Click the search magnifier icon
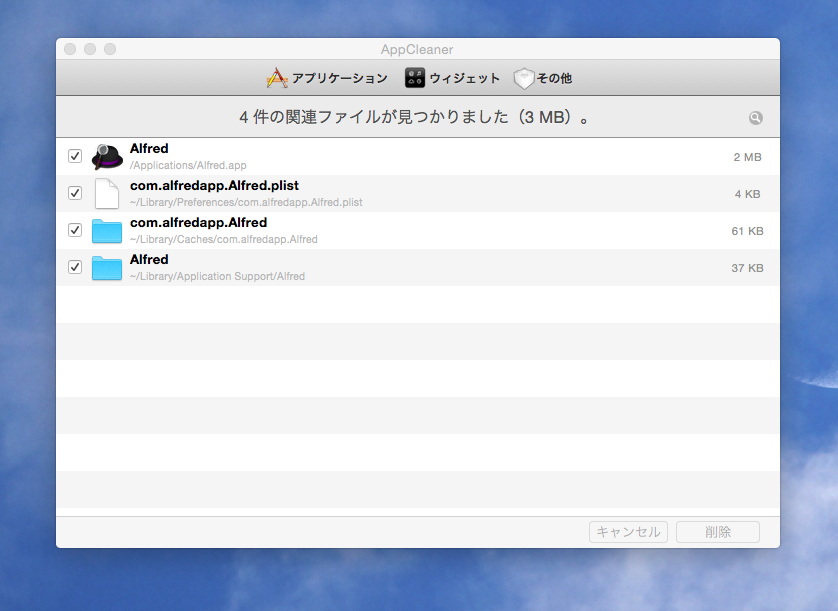This screenshot has width=838, height=611. [755, 118]
